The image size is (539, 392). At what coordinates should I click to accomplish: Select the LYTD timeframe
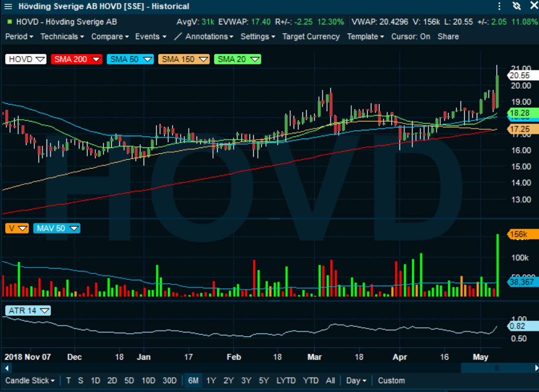286,381
